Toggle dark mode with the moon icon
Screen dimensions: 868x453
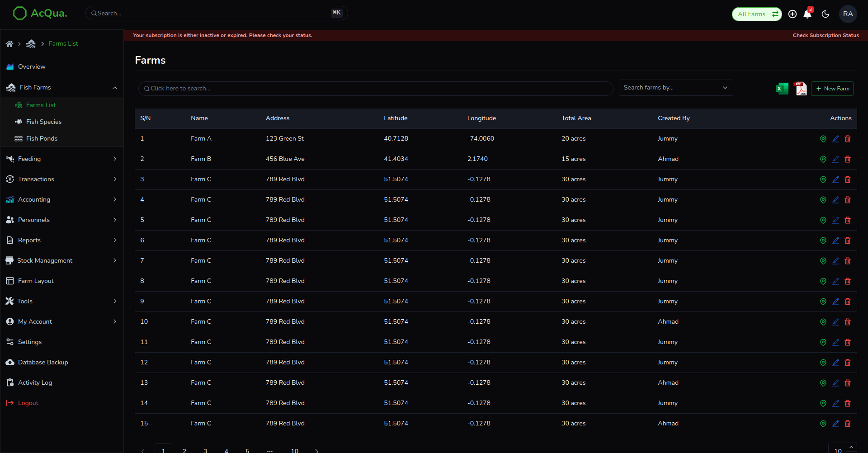pos(826,14)
